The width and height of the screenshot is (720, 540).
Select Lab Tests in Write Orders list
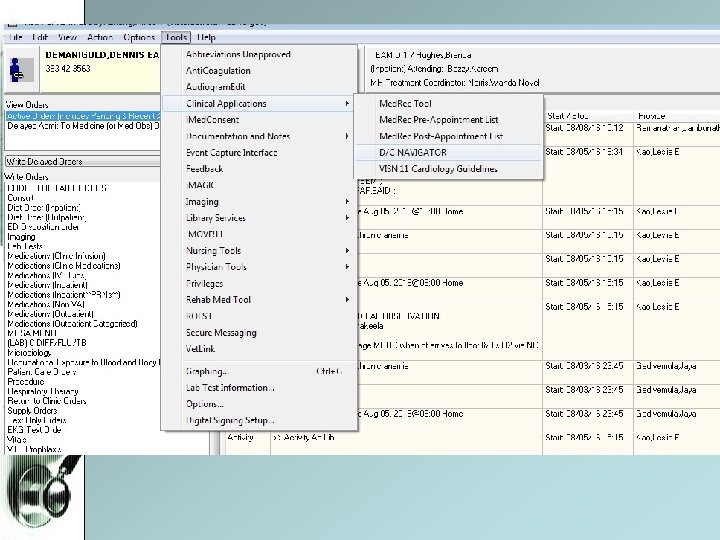pos(25,246)
